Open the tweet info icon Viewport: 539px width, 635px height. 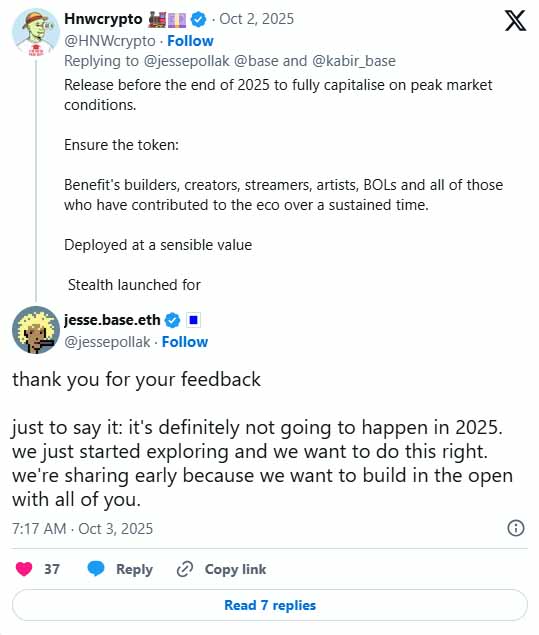516,528
